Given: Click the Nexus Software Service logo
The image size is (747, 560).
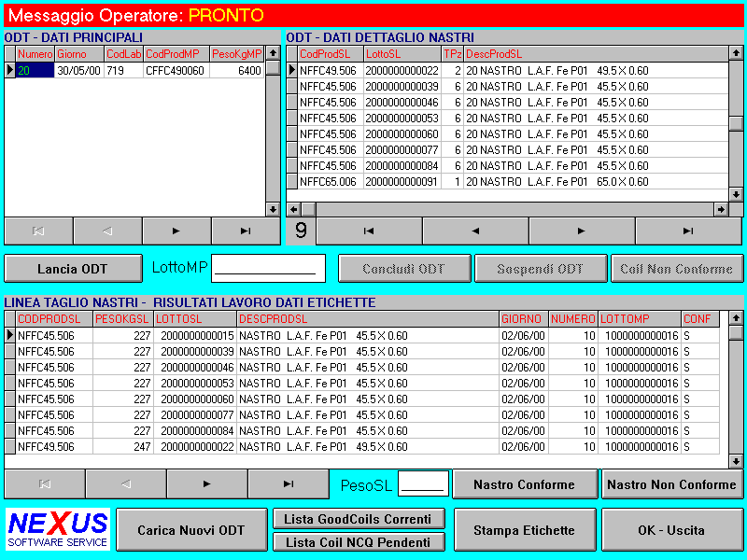Looking at the screenshot, I should [58, 529].
